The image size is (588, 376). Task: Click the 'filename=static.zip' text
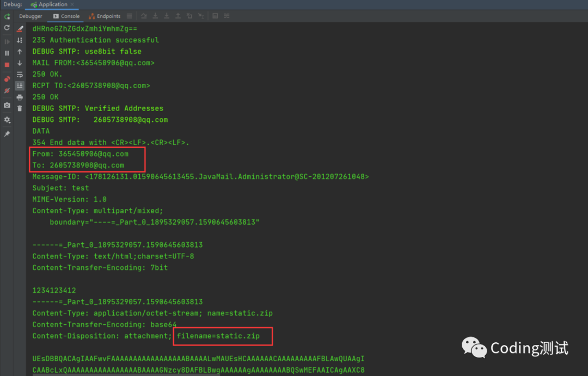coord(218,336)
